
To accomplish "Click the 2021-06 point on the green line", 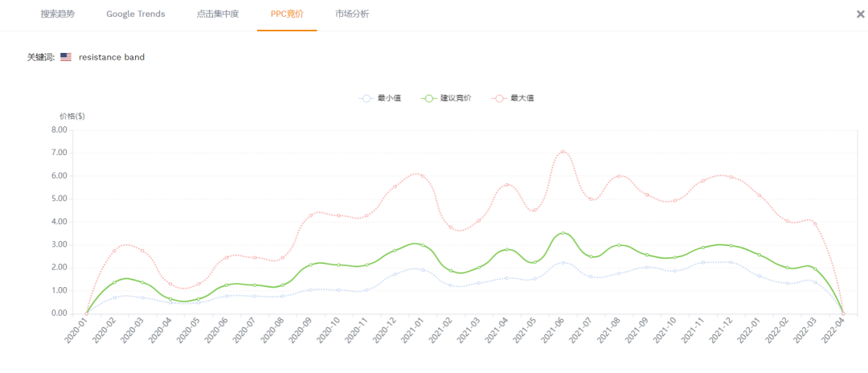I will 563,233.
